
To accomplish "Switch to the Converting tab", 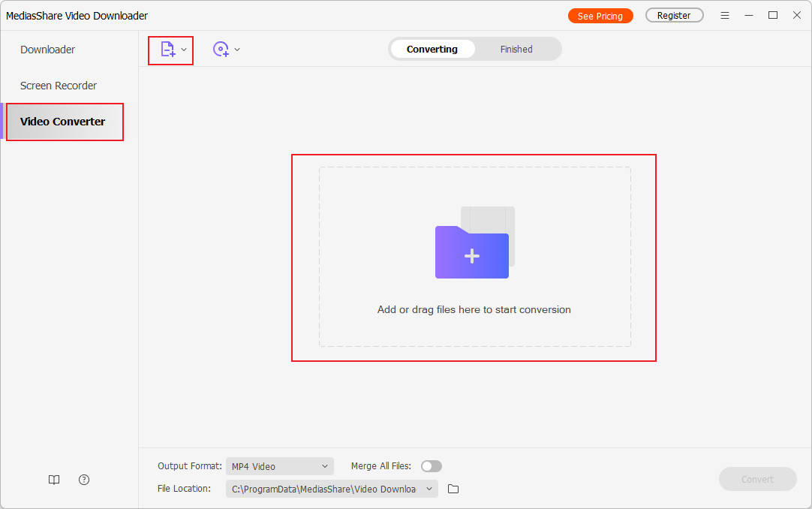I will click(432, 50).
